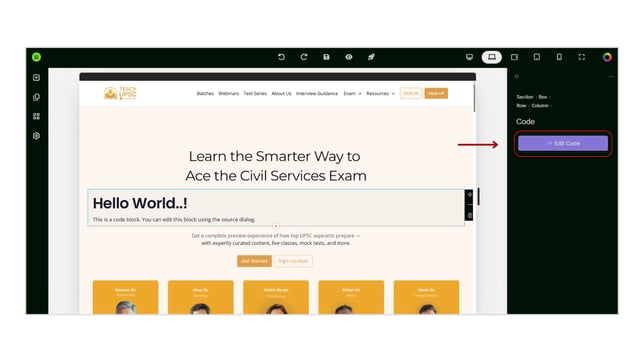Click the Edit Code button
The height and width of the screenshot is (362, 644).
(x=563, y=143)
